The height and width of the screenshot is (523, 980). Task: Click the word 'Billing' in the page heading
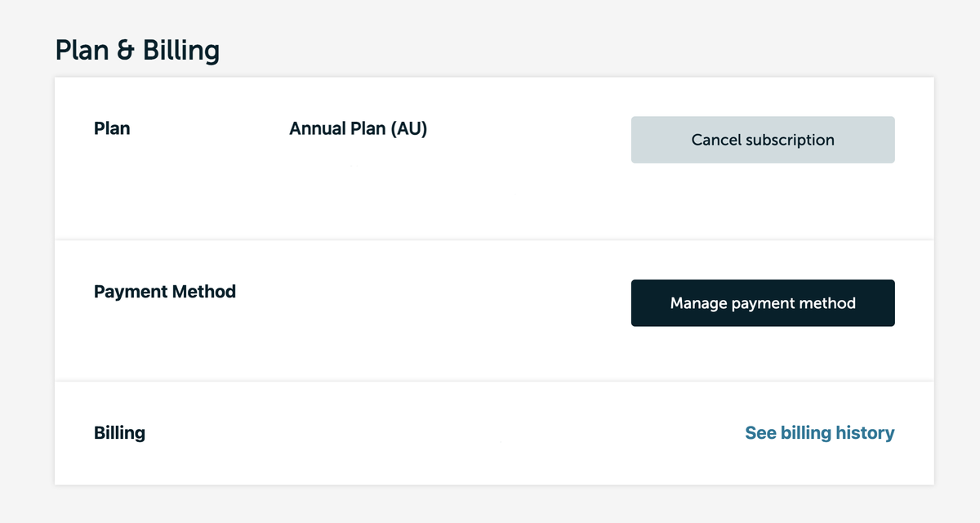181,51
